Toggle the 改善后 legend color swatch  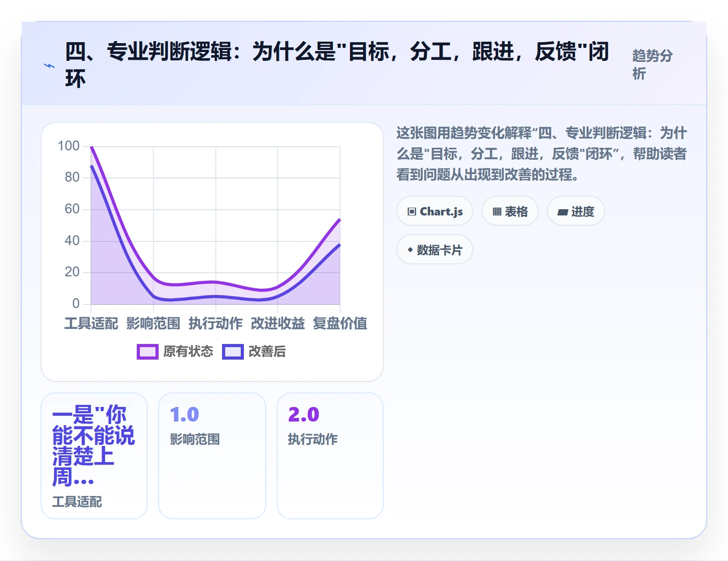[232, 352]
